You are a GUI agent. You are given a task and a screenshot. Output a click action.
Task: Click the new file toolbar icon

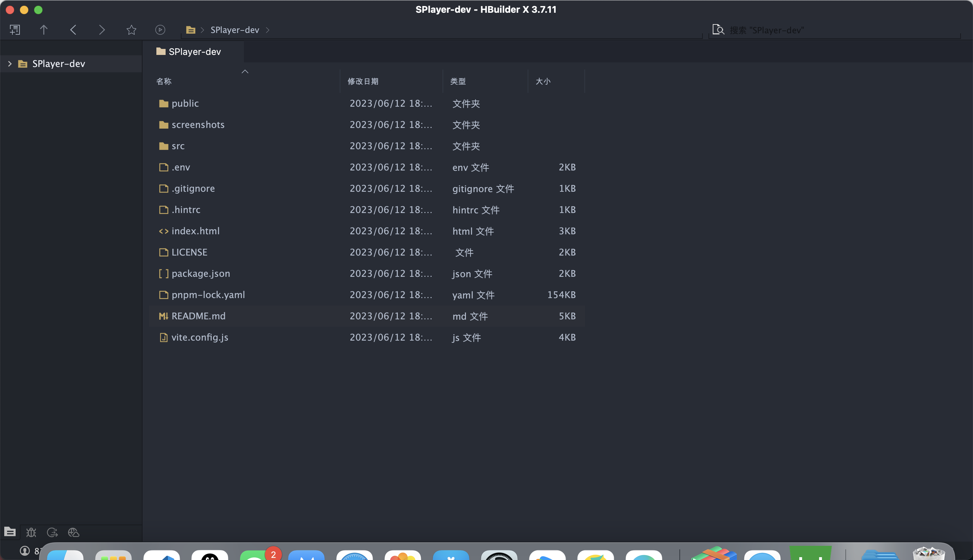pos(15,30)
